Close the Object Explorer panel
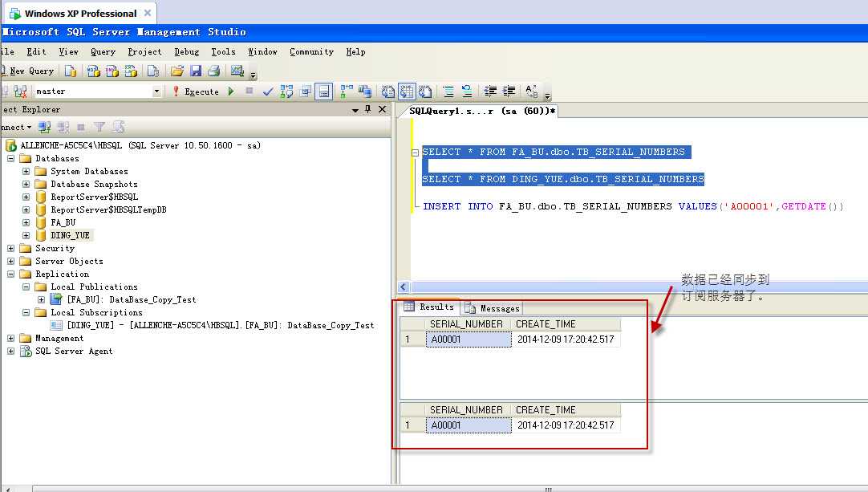The height and width of the screenshot is (492, 868). coord(382,110)
